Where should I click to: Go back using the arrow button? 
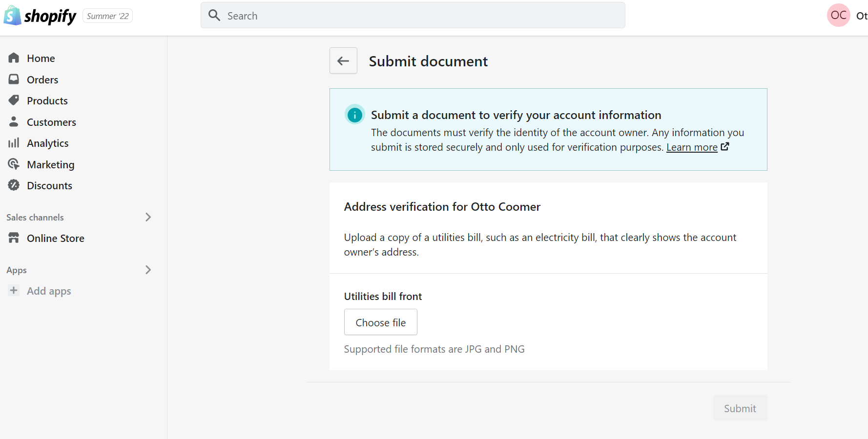coord(343,60)
